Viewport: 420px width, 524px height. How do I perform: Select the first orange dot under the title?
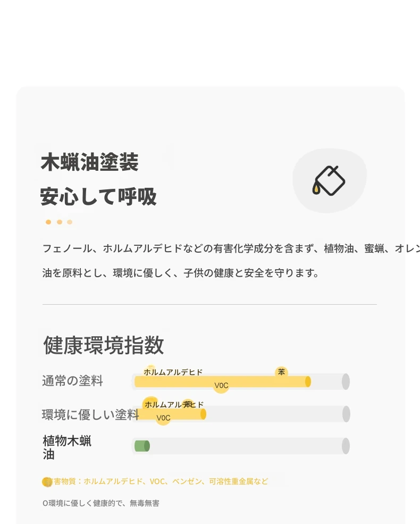(x=48, y=222)
